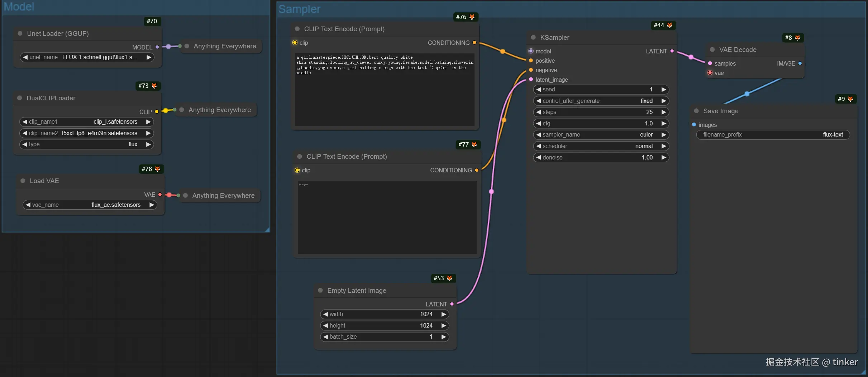The width and height of the screenshot is (868, 377).
Task: Select the Sampler group title
Action: pos(300,9)
